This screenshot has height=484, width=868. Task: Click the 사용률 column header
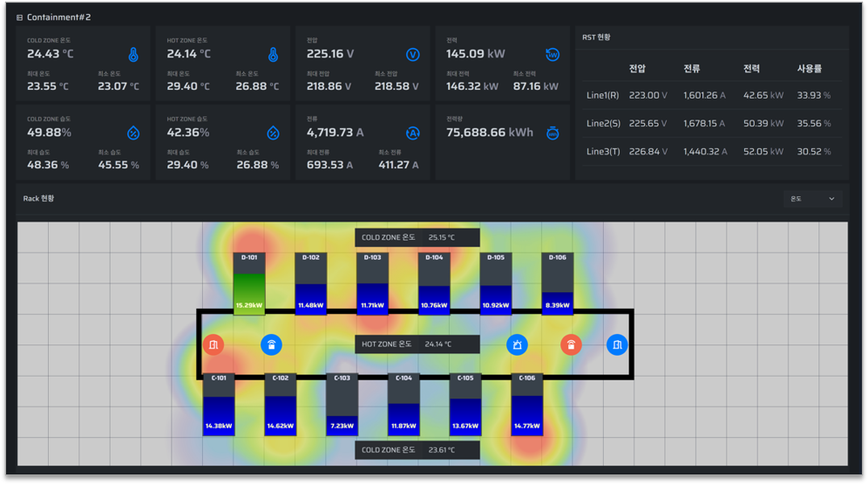810,69
